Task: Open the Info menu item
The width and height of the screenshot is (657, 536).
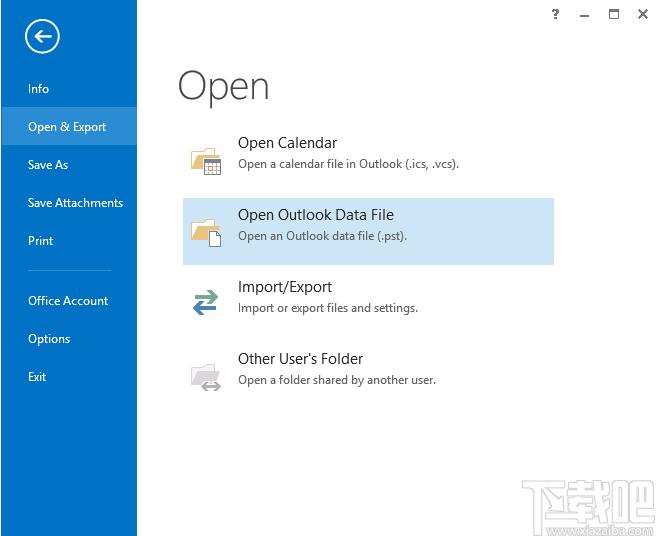Action: (x=39, y=89)
